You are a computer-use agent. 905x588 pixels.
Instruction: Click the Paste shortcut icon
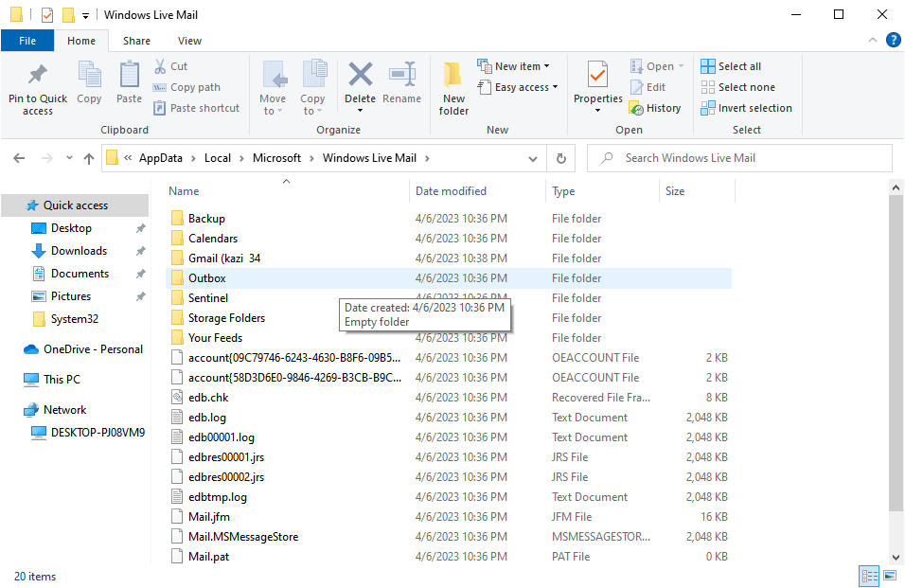click(x=159, y=108)
